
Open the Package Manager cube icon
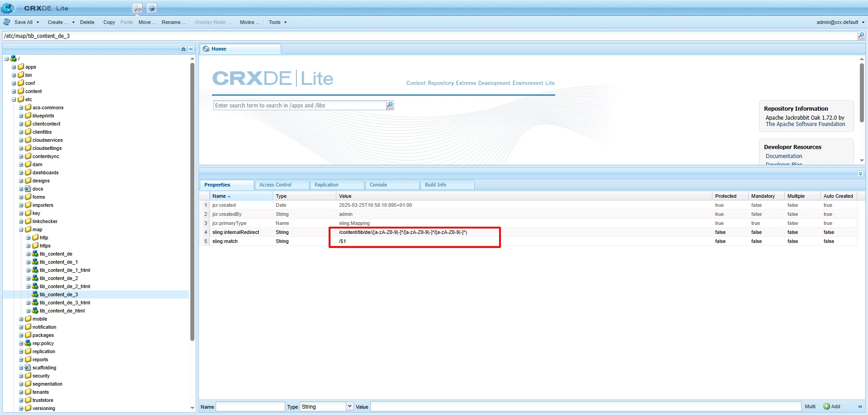[152, 8]
